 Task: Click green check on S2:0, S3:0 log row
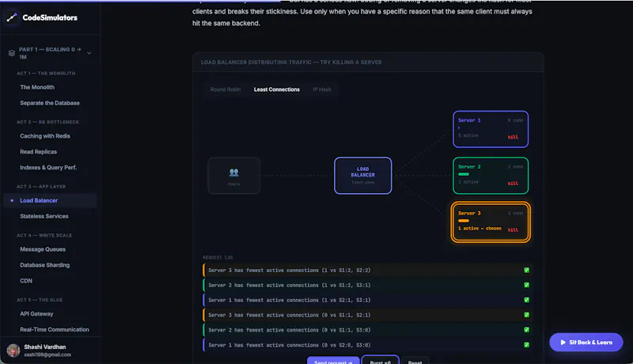coord(526,345)
